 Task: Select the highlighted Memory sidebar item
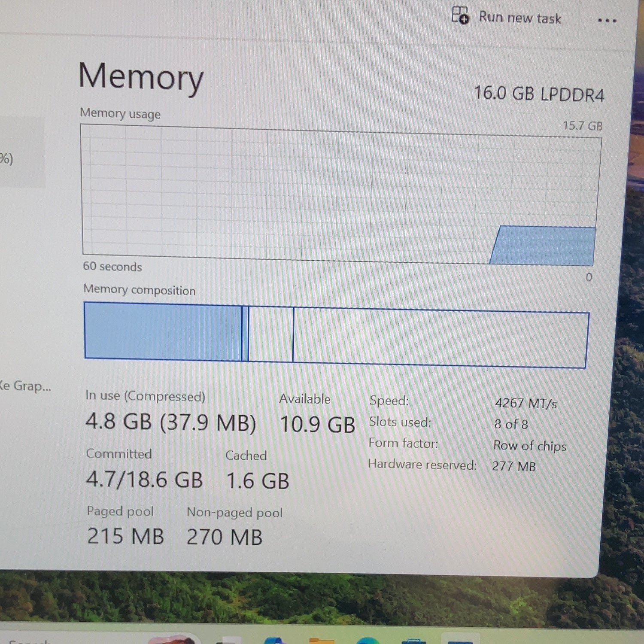click(21, 153)
